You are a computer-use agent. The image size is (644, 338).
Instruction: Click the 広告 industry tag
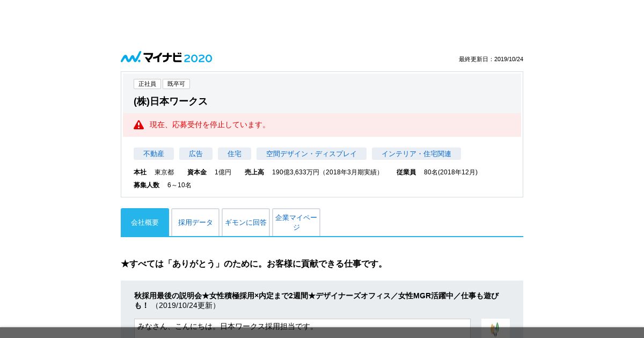(196, 153)
